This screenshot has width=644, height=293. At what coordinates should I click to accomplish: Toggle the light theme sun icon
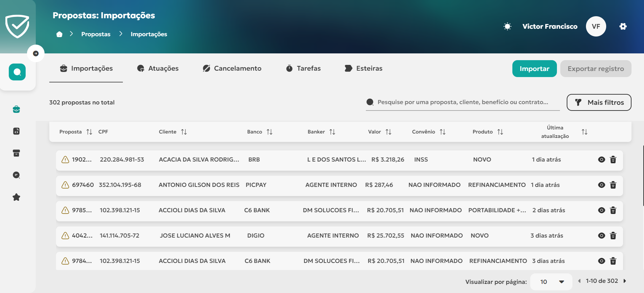coord(507,26)
